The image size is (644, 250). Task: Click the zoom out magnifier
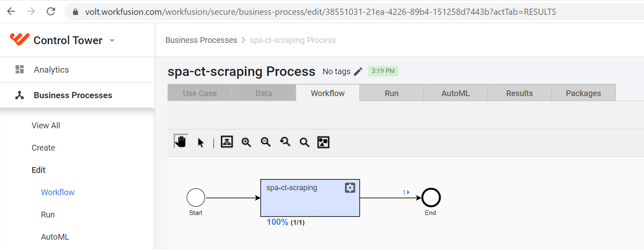tap(266, 142)
